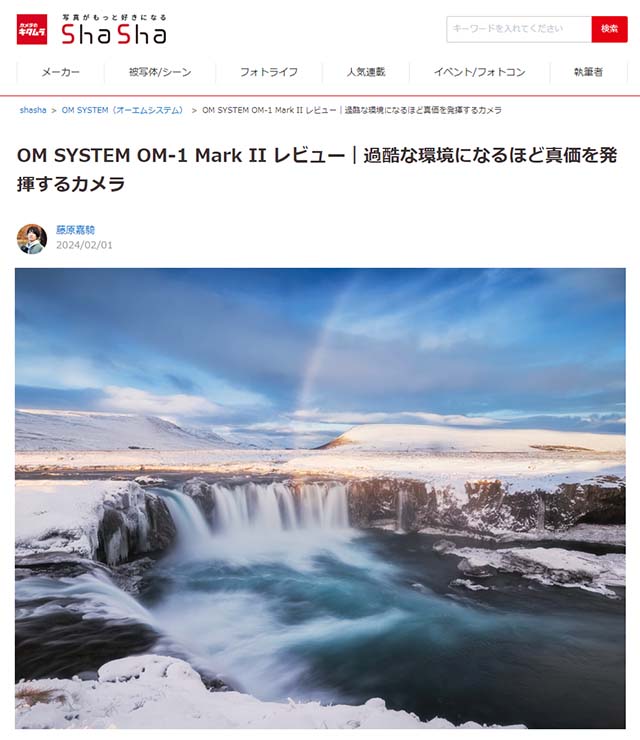
Task: Open the メーカー menu item
Action: click(60, 72)
